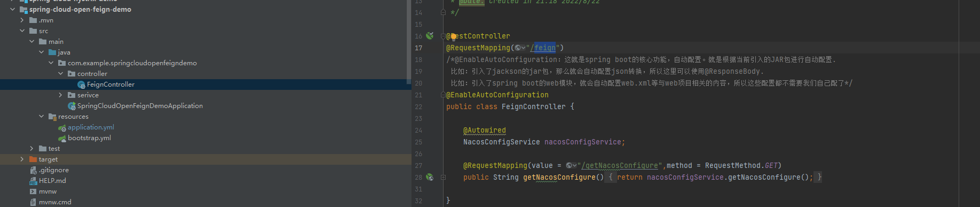This screenshot has width=980, height=207.
Task: Select the target folder row
Action: 206,159
